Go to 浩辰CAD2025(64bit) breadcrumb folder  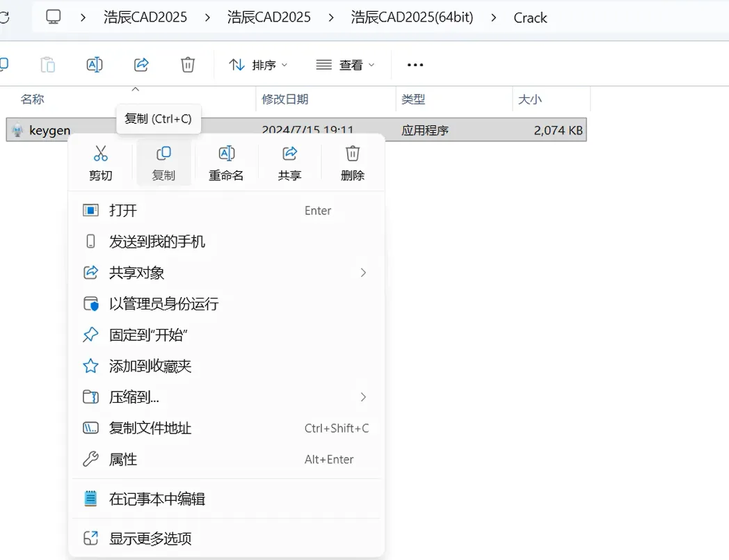pyautogui.click(x=412, y=17)
